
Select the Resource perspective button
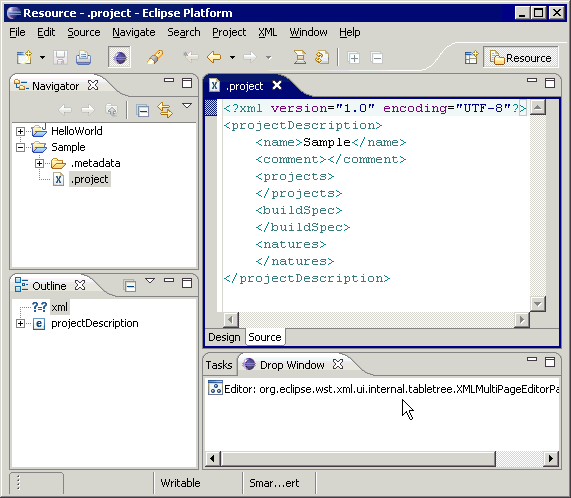click(x=521, y=58)
